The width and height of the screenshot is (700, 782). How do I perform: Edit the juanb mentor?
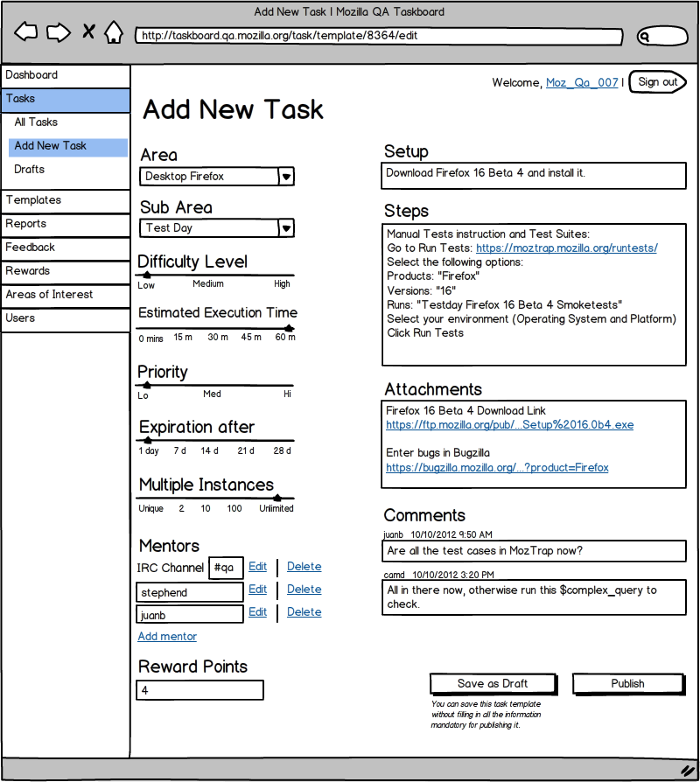click(x=257, y=612)
